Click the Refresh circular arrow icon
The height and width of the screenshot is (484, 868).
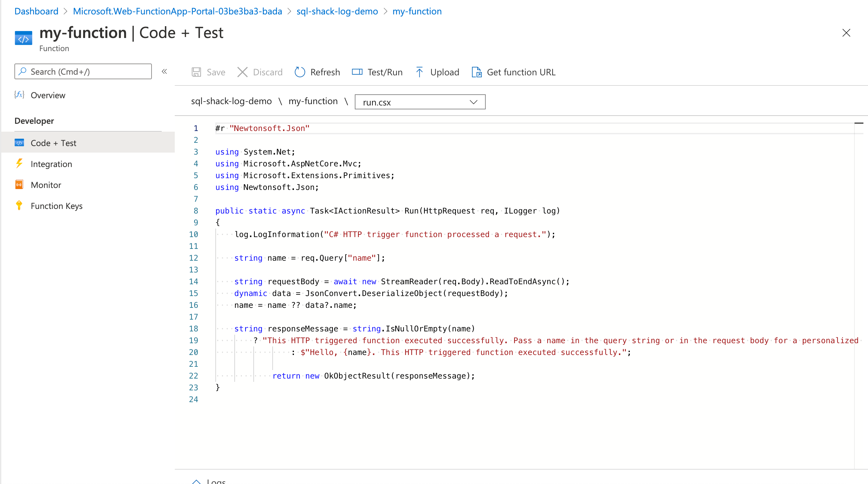(299, 72)
